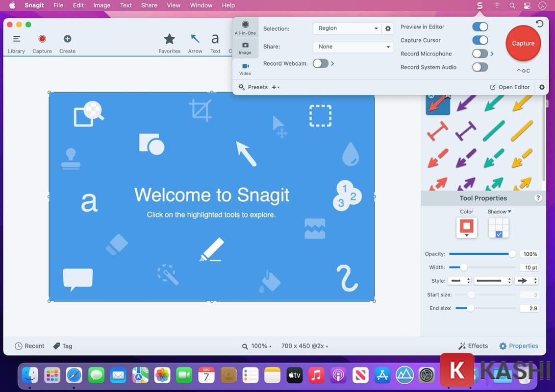Show Recent captures tray
The image size is (555, 392).
pos(29,346)
